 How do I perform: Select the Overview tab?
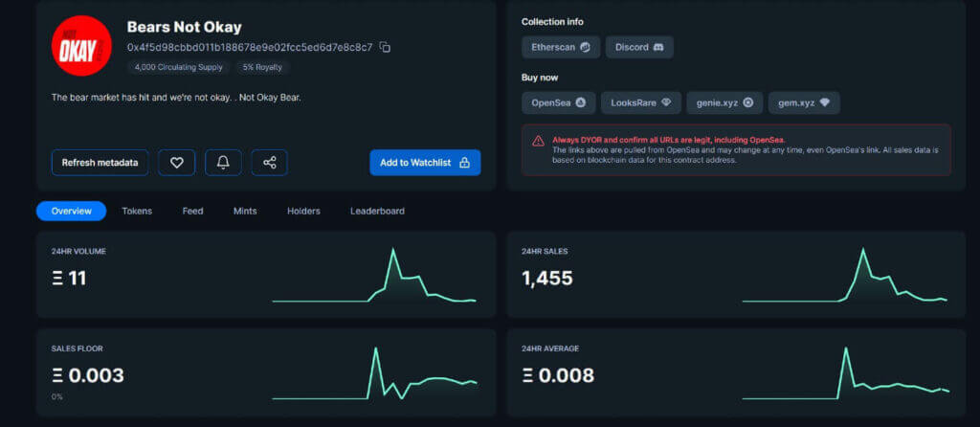coord(71,212)
